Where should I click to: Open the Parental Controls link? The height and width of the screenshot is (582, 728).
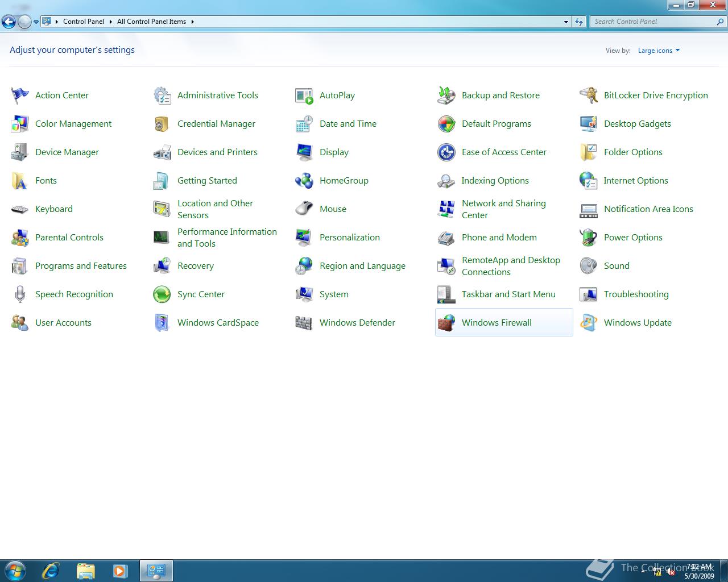pos(69,238)
